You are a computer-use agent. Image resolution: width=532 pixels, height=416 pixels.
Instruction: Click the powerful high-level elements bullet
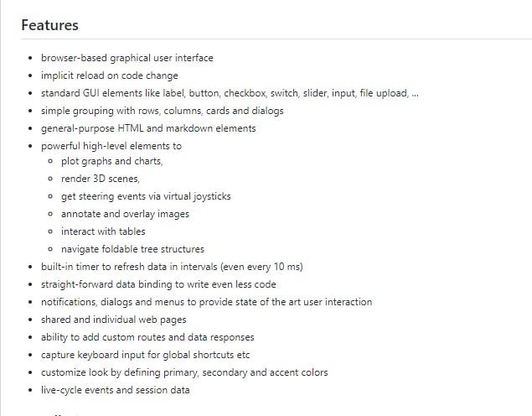point(111,146)
